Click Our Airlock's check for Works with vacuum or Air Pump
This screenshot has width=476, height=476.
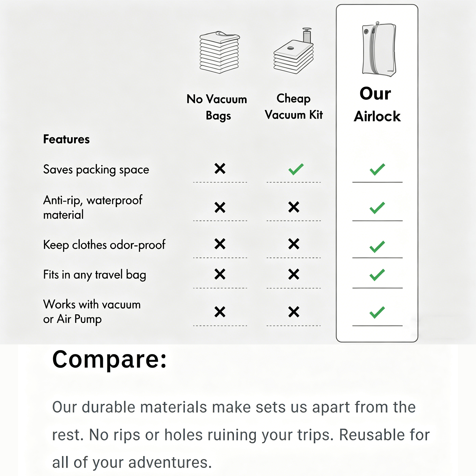point(377,312)
